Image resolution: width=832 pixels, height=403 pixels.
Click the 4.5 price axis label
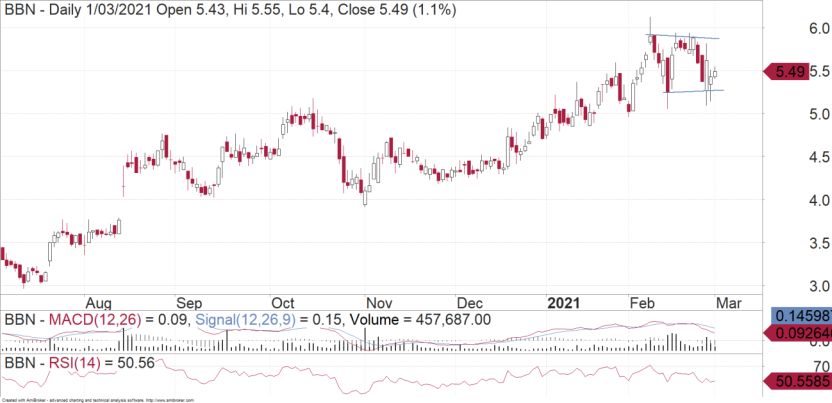pyautogui.click(x=817, y=157)
